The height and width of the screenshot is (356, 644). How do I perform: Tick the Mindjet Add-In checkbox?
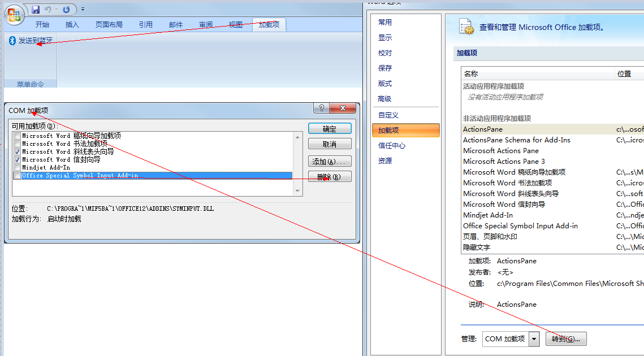click(x=18, y=168)
